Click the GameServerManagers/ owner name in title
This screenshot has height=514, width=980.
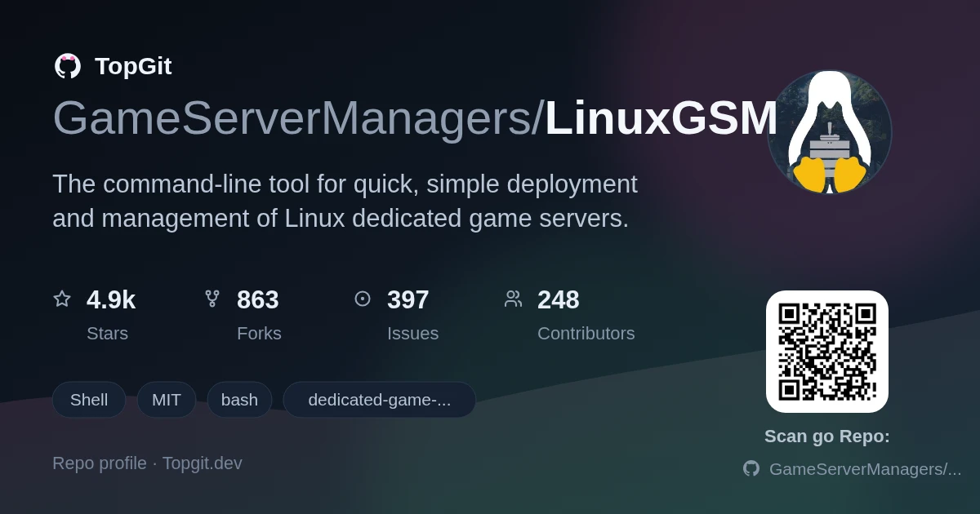point(298,118)
